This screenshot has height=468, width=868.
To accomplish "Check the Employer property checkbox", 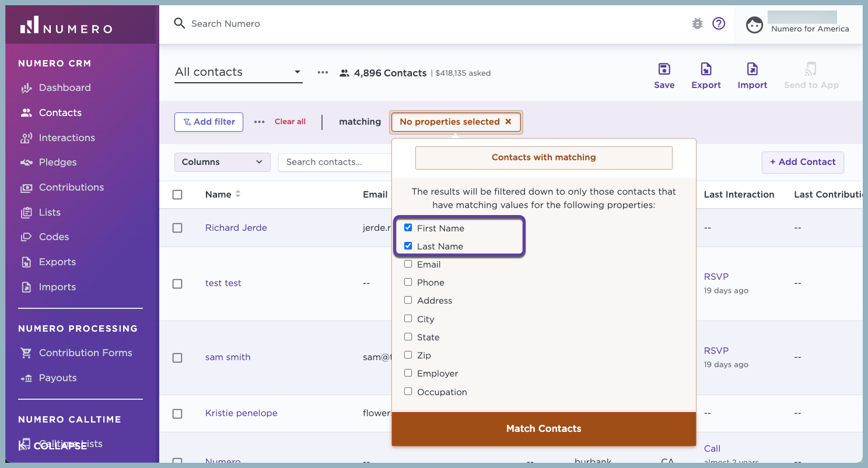I will coord(408,373).
